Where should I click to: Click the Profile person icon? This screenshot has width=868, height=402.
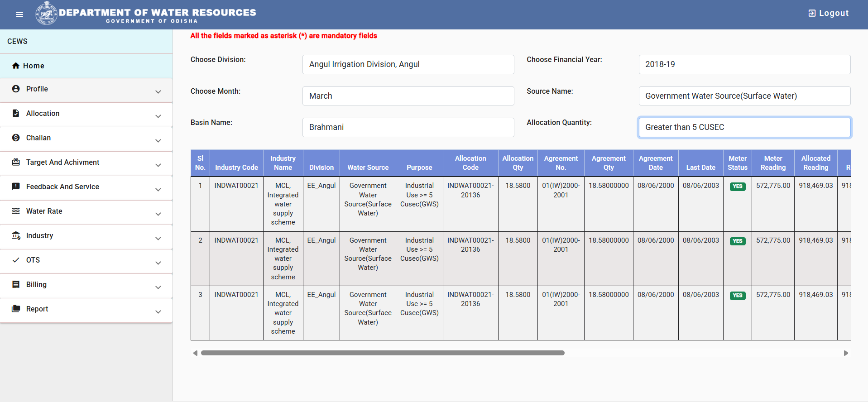[16, 89]
